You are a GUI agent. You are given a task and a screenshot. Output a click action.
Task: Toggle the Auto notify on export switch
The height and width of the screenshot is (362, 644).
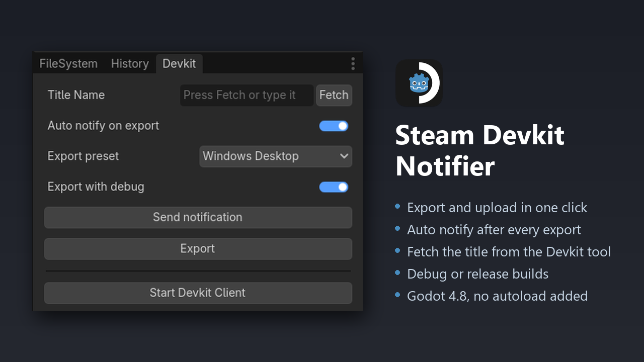[334, 126]
